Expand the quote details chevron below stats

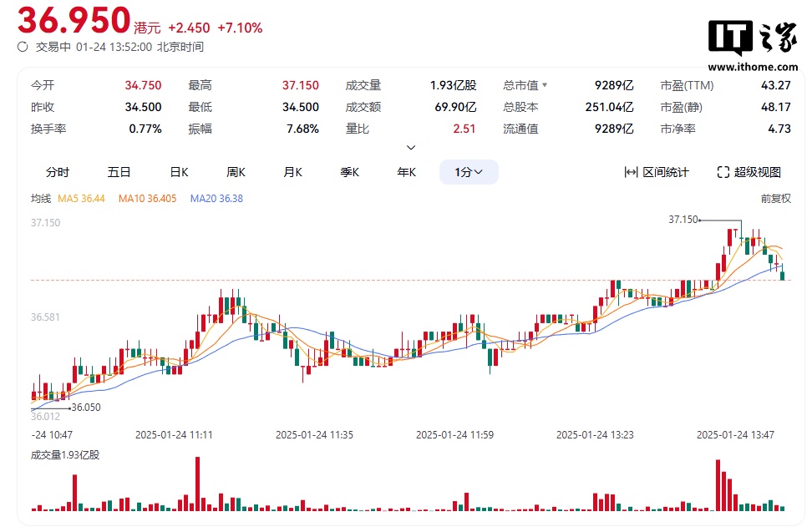(x=410, y=147)
